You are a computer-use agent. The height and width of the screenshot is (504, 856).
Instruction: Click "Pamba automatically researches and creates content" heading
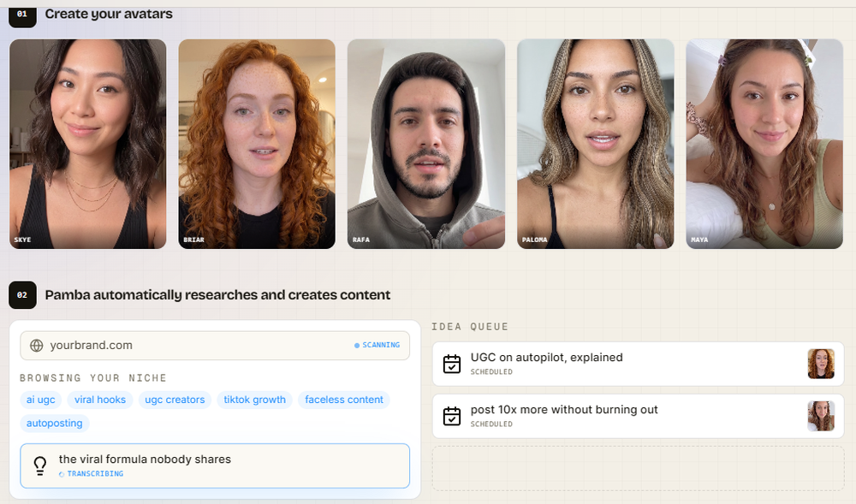[217, 295]
